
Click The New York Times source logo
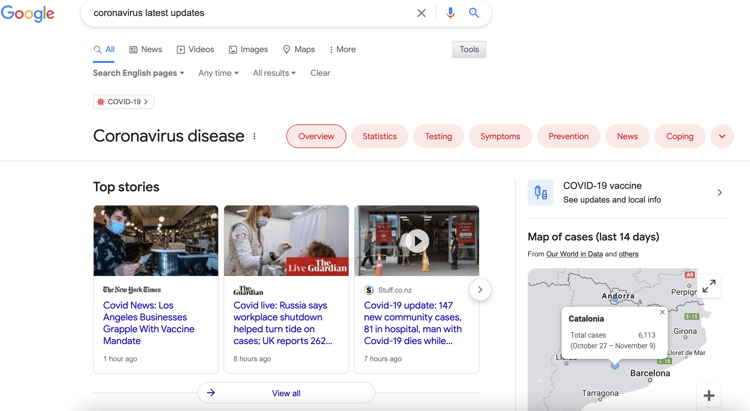[132, 289]
